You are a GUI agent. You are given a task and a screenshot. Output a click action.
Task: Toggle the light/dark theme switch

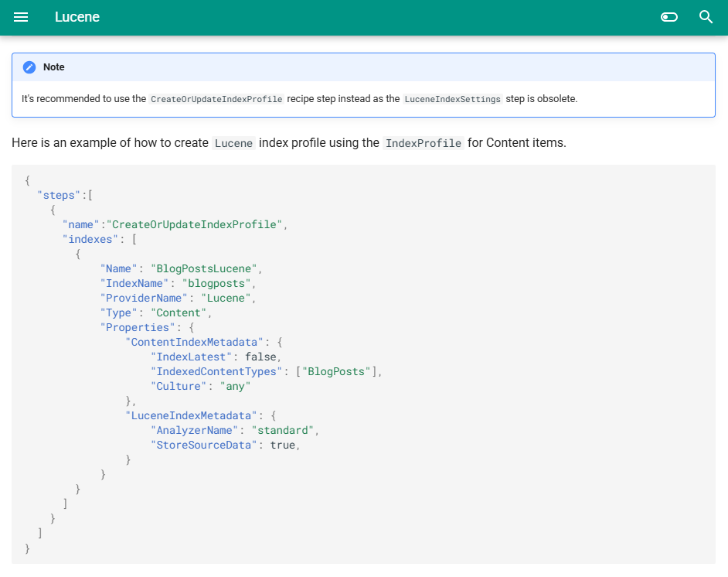(669, 17)
